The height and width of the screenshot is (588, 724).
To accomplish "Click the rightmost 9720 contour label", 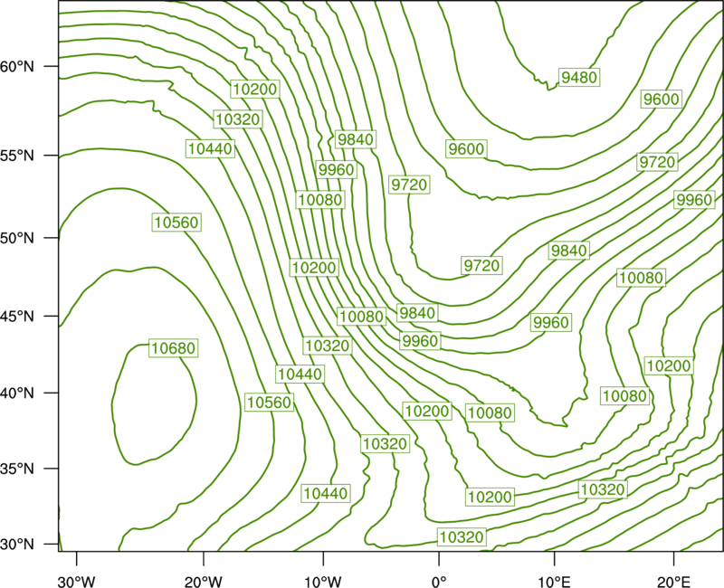I will click(657, 162).
